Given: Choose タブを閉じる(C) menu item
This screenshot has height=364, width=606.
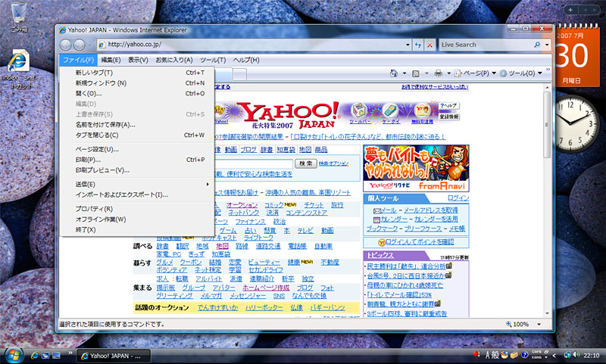Looking at the screenshot, I should tap(137, 135).
